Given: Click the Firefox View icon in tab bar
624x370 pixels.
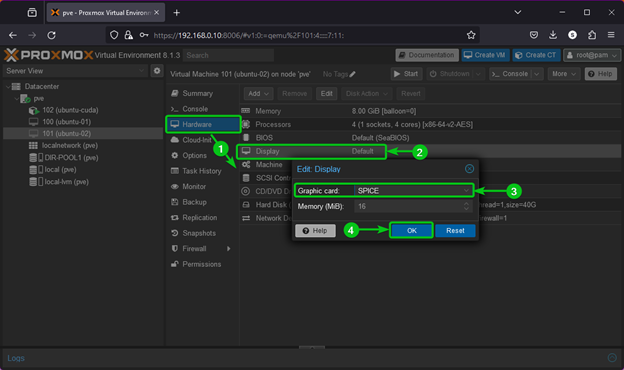Looking at the screenshot, I should [32, 13].
